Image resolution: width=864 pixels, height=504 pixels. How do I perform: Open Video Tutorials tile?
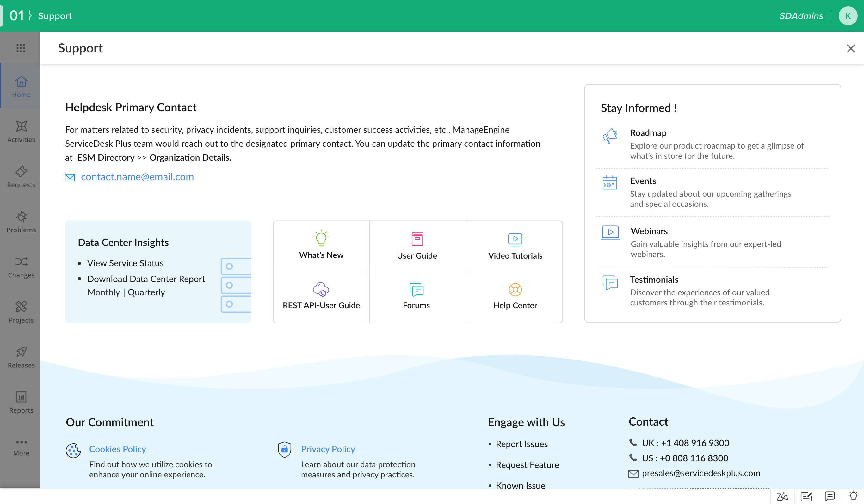pyautogui.click(x=514, y=246)
